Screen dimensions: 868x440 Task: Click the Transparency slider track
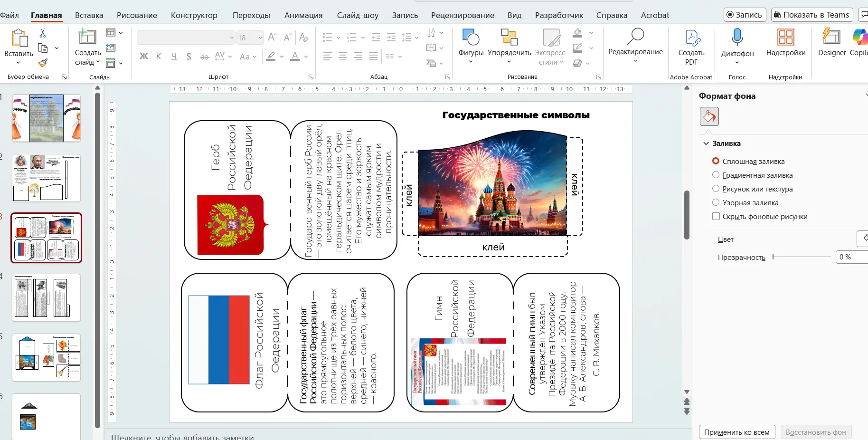tap(802, 257)
